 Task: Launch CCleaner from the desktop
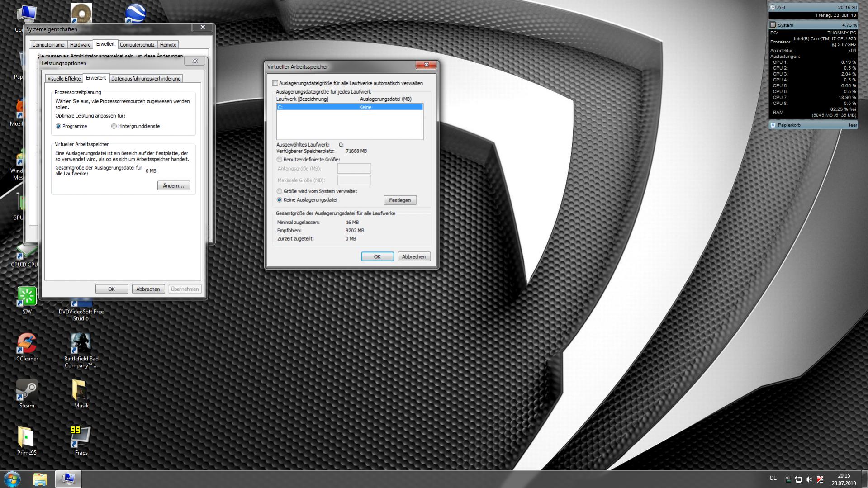(27, 347)
